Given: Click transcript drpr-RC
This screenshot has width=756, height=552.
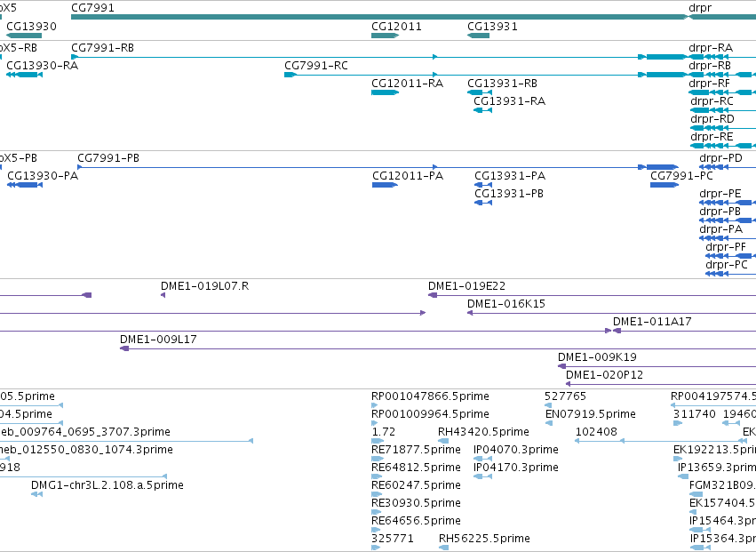Looking at the screenshot, I should pos(723,110).
